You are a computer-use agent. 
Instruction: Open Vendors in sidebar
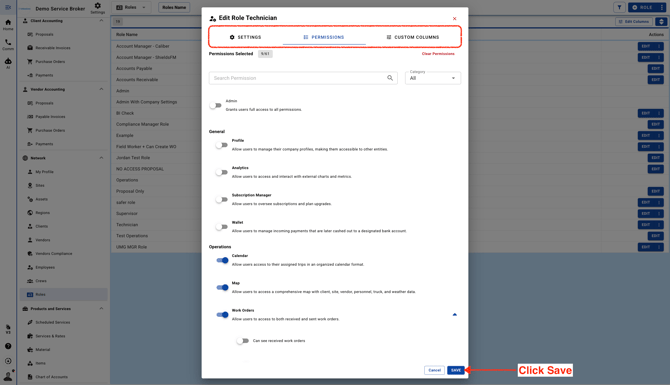tap(42, 240)
